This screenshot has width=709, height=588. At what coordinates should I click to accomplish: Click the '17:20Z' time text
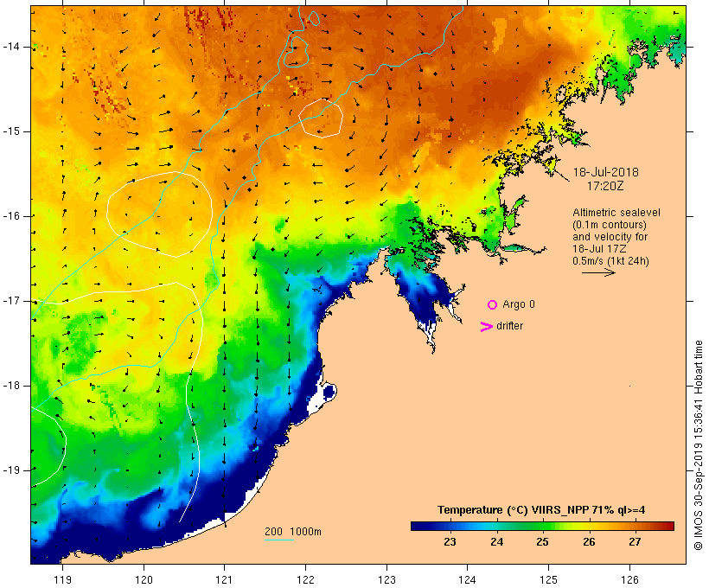(605, 186)
